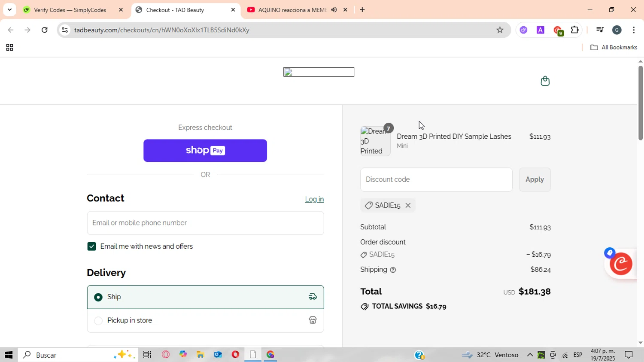644x362 pixels.
Task: Focus the Email or mobile phone number field
Action: click(x=205, y=223)
